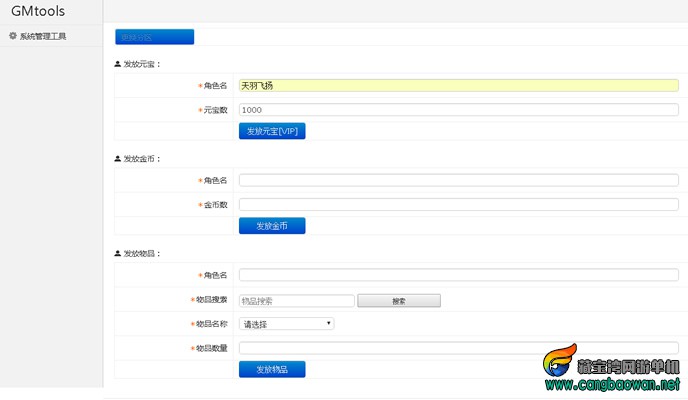Click the 金币数 label text
Screen dimensions: 688x400
pos(215,205)
